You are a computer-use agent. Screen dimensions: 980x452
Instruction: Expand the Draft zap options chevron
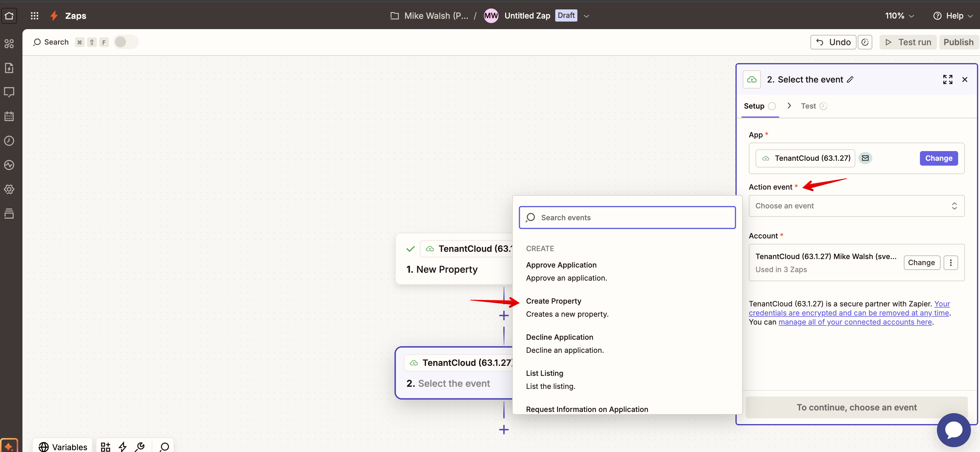[x=586, y=16]
